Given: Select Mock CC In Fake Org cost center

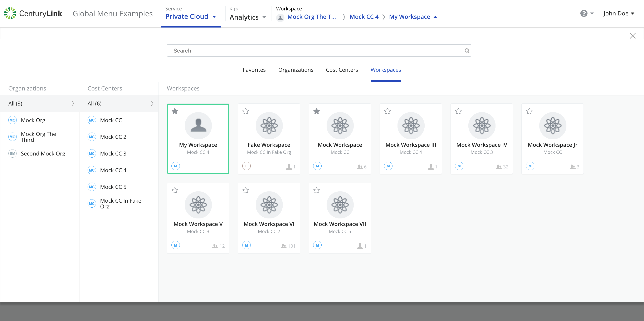Looking at the screenshot, I should pyautogui.click(x=119, y=204).
